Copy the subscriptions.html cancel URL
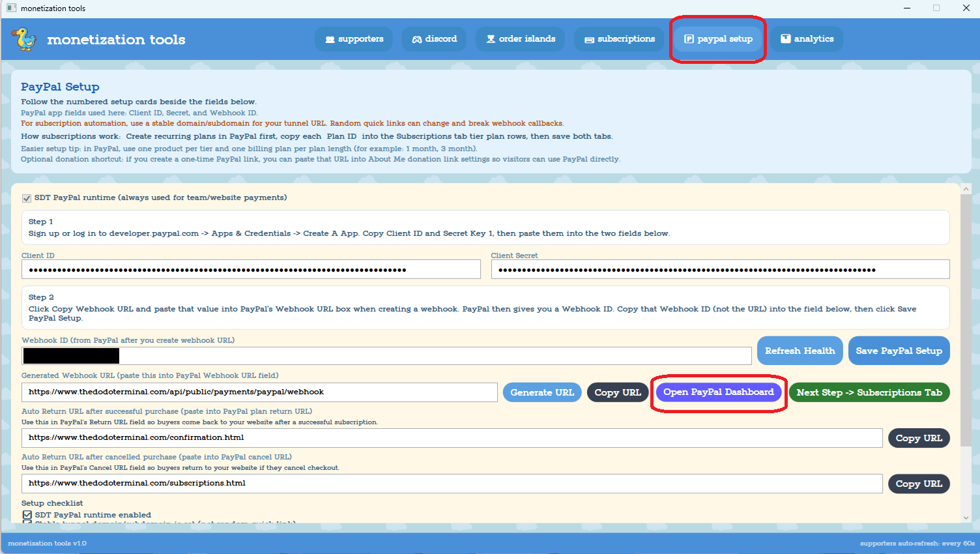The image size is (980, 554). 919,484
